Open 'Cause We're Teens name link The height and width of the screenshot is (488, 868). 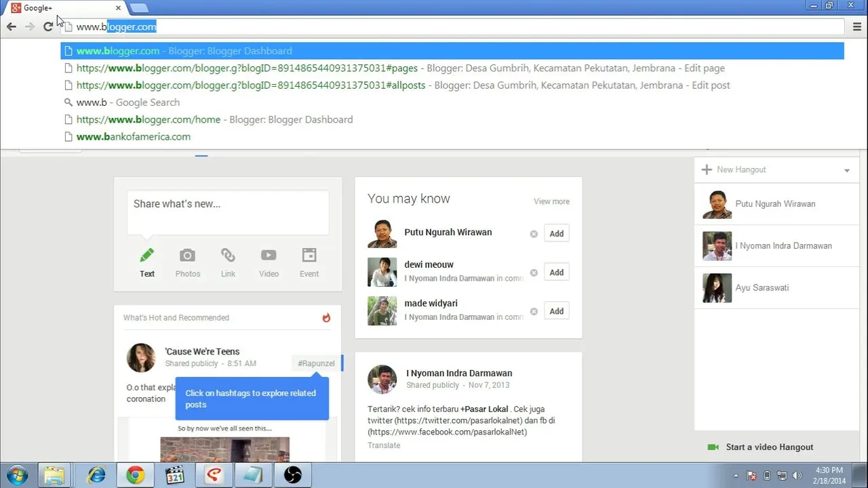tap(202, 351)
